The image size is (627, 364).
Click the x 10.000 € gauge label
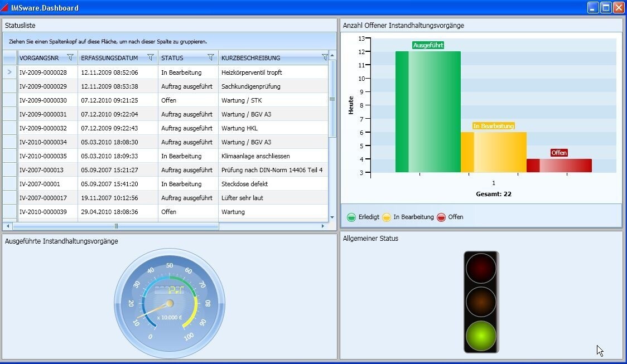pos(170,318)
